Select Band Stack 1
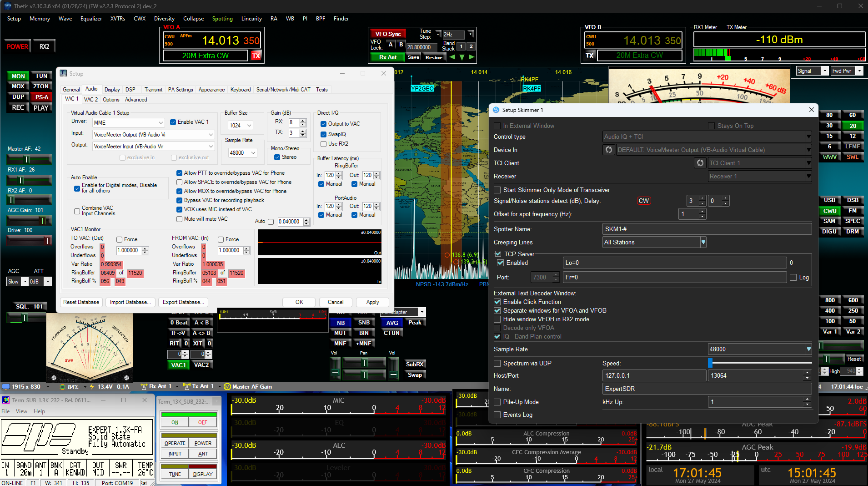The width and height of the screenshot is (868, 486). click(x=461, y=46)
